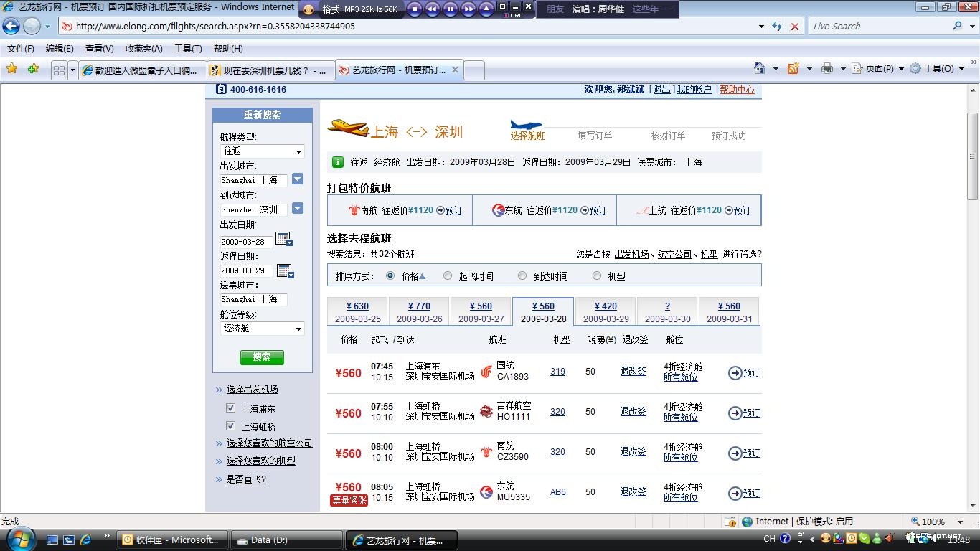This screenshot has width=980, height=551.
Task: Stop page loading with the red X
Action: (x=794, y=27)
